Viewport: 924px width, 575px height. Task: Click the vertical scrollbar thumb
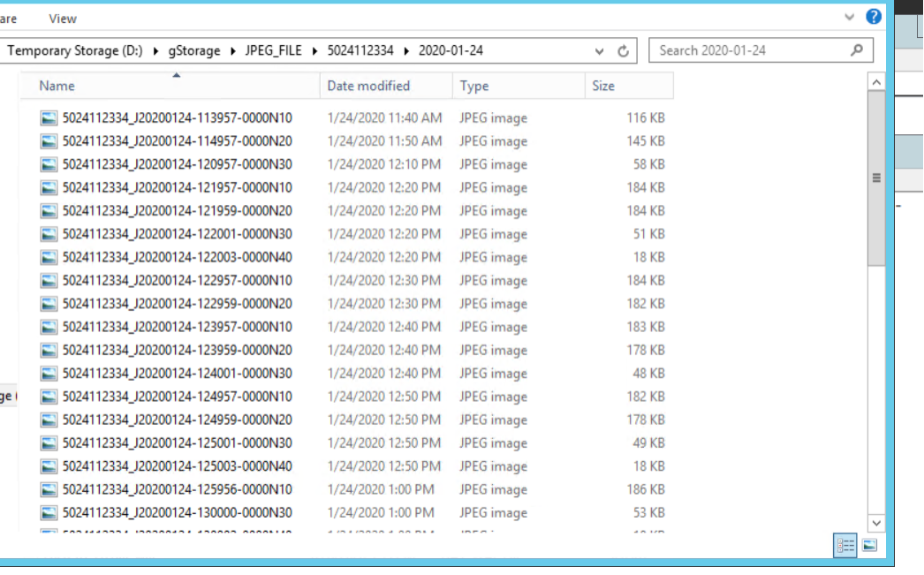coord(876,178)
